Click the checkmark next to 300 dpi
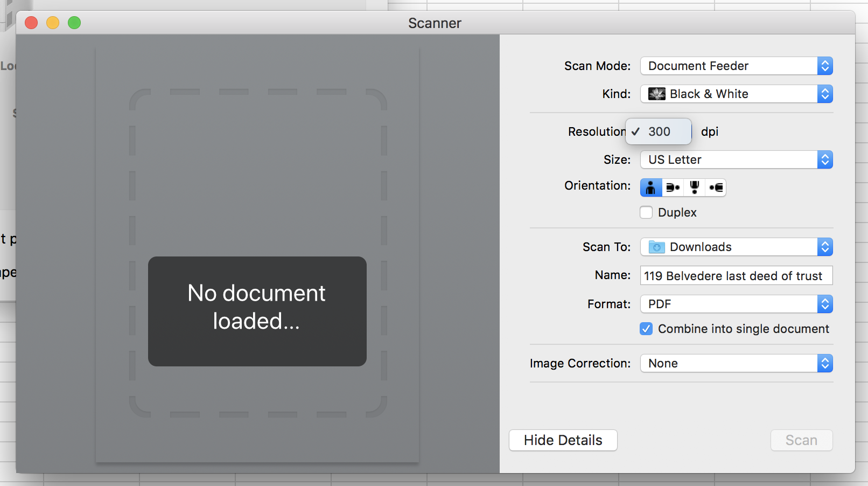Viewport: 868px width, 486px height. (636, 131)
